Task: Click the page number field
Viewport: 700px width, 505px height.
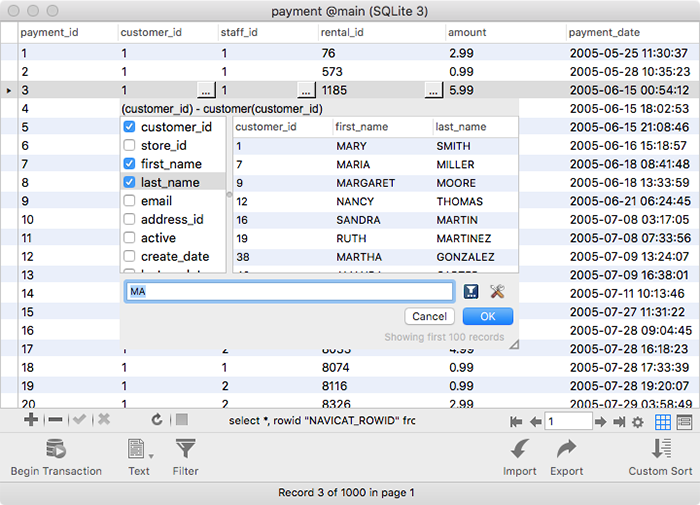Action: click(x=568, y=422)
